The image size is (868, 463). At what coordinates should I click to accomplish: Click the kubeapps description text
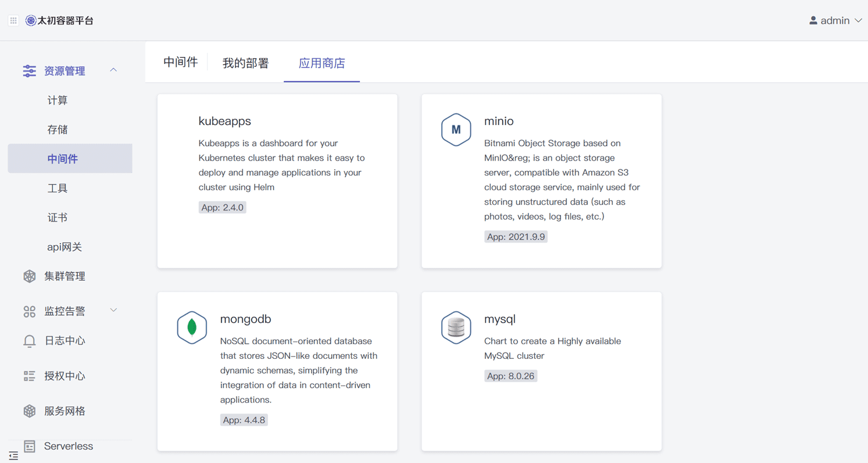click(x=282, y=165)
